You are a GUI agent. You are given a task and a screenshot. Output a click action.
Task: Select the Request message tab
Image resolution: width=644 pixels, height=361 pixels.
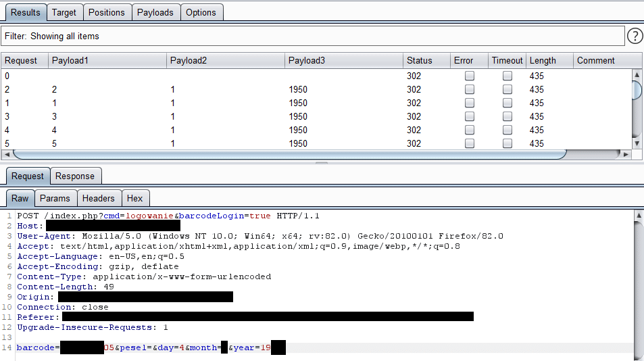pos(28,176)
